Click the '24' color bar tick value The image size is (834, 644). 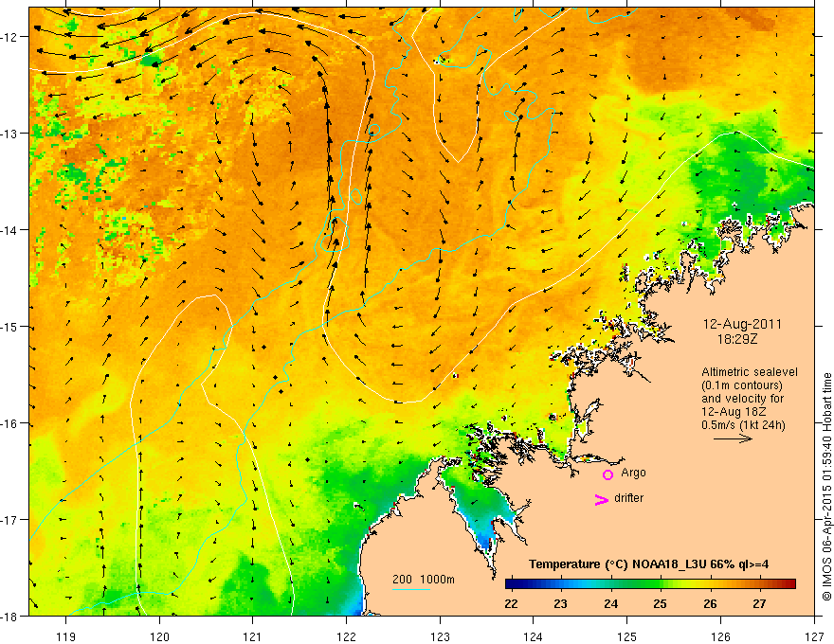click(x=610, y=603)
